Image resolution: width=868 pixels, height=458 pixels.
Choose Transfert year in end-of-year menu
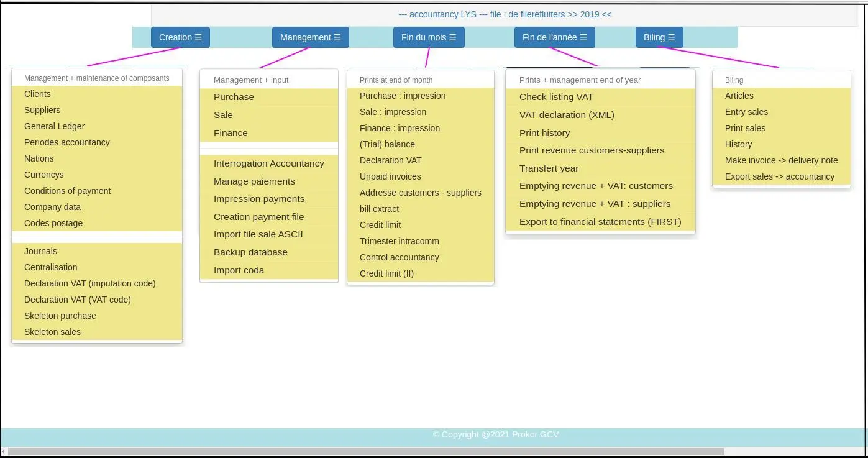coord(549,168)
